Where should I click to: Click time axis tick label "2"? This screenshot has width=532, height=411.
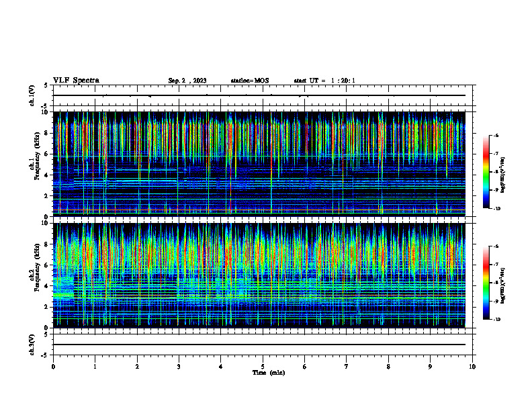click(137, 367)
